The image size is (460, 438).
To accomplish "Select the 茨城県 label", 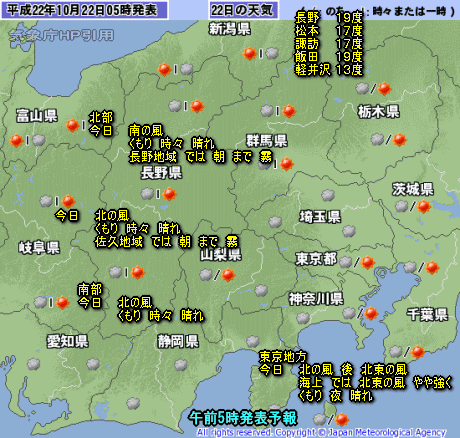I will coord(413,189).
